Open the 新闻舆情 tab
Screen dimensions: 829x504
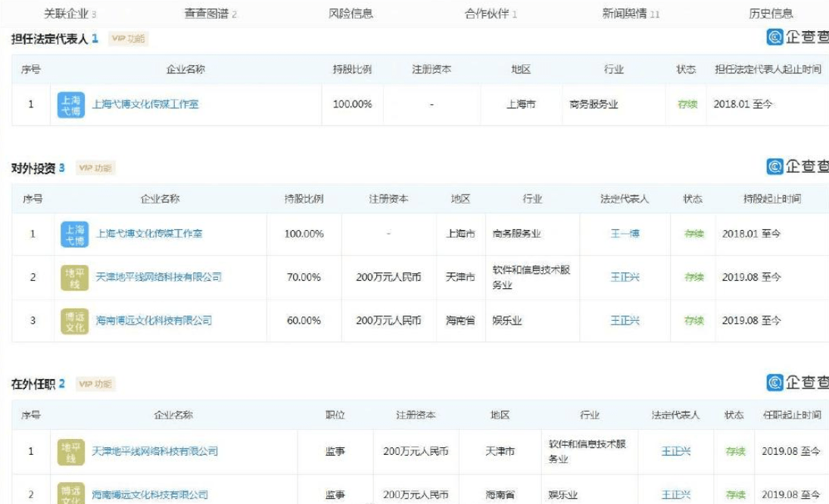(x=631, y=14)
